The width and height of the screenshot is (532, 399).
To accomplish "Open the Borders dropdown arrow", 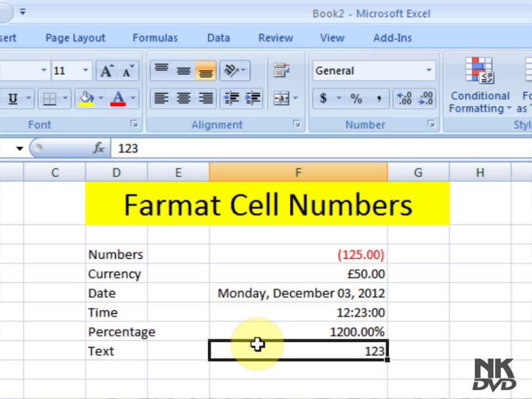I will 65,99.
